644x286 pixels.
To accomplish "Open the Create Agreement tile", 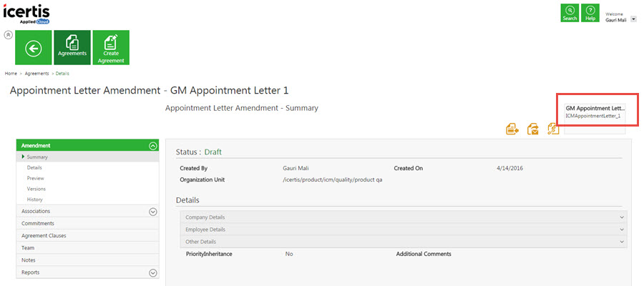I will [111, 48].
